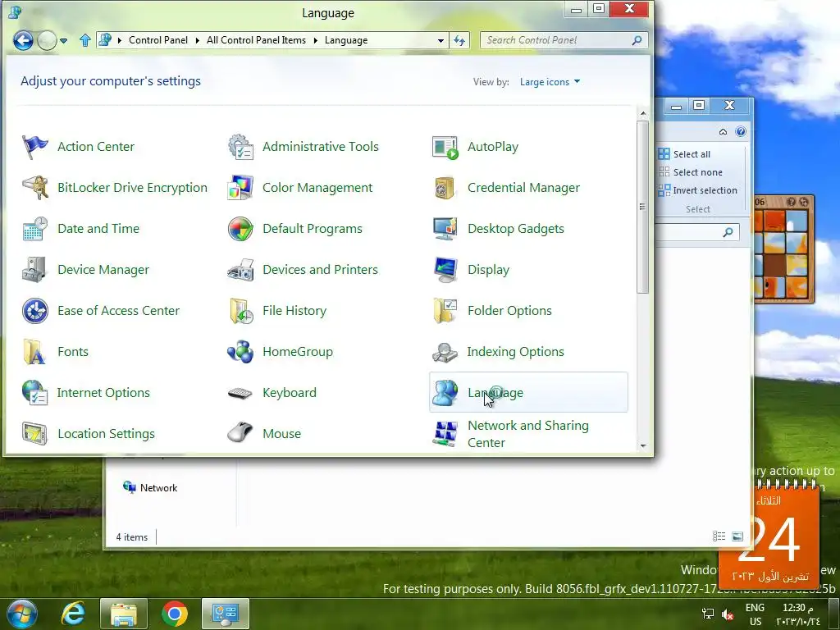Switch Explorer to details view icon
The width and height of the screenshot is (840, 630).
coord(719,536)
